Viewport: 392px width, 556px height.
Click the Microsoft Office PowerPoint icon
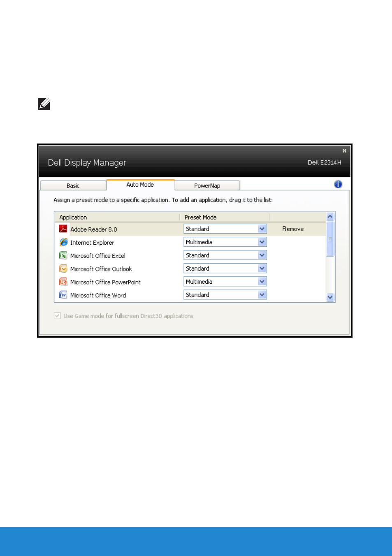tap(63, 282)
